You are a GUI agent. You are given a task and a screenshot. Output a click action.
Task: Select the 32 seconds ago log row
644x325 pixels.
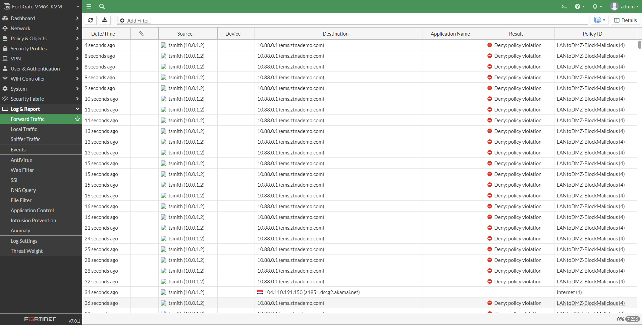point(360,281)
